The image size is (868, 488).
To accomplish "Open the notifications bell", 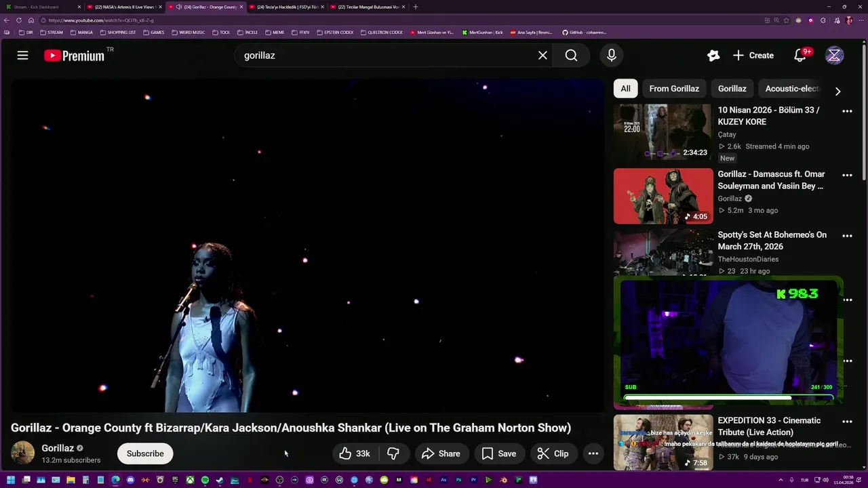I will (800, 56).
